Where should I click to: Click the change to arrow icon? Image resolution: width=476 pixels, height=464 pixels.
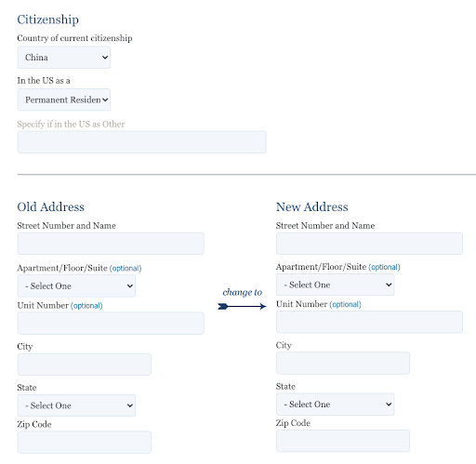point(242,307)
